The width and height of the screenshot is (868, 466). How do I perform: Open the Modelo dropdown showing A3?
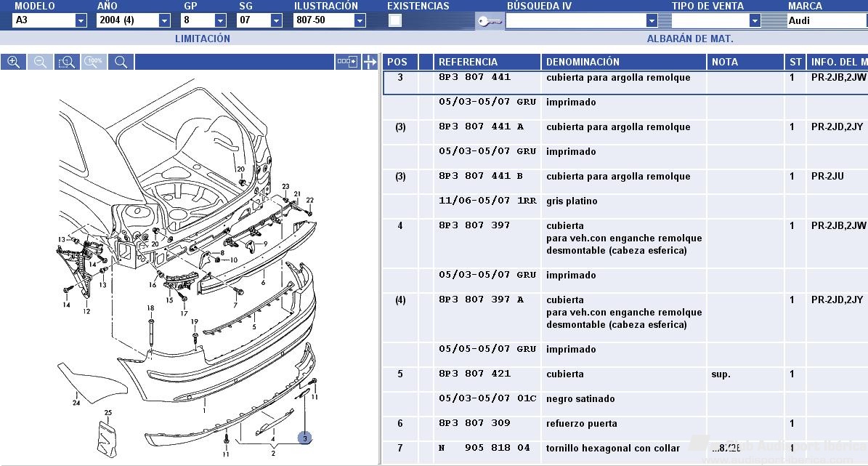point(81,20)
